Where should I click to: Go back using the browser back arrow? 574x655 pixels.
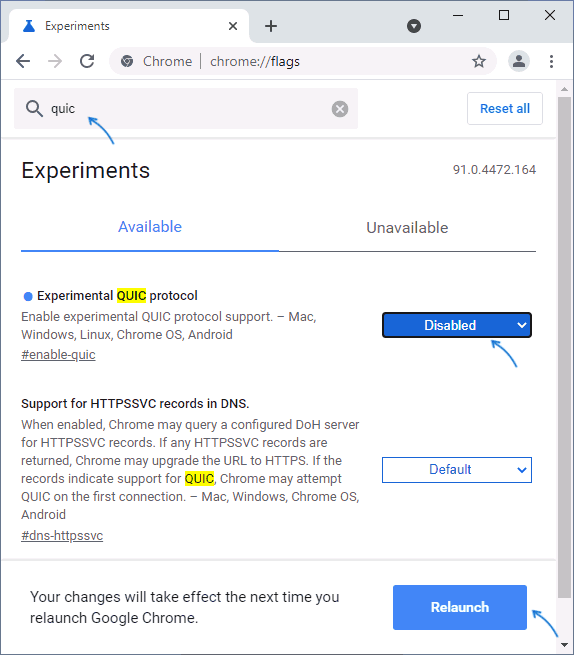pyautogui.click(x=23, y=61)
